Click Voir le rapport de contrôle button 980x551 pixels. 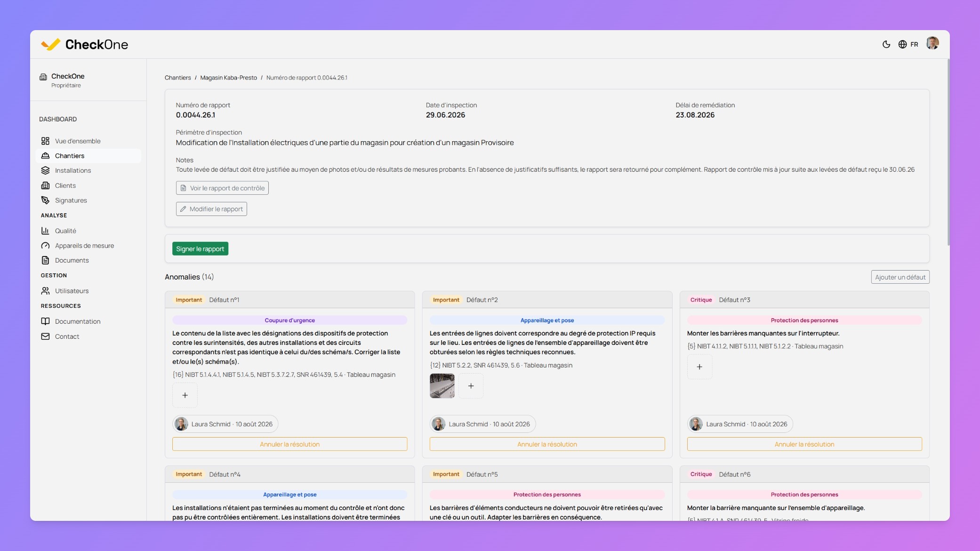point(222,188)
